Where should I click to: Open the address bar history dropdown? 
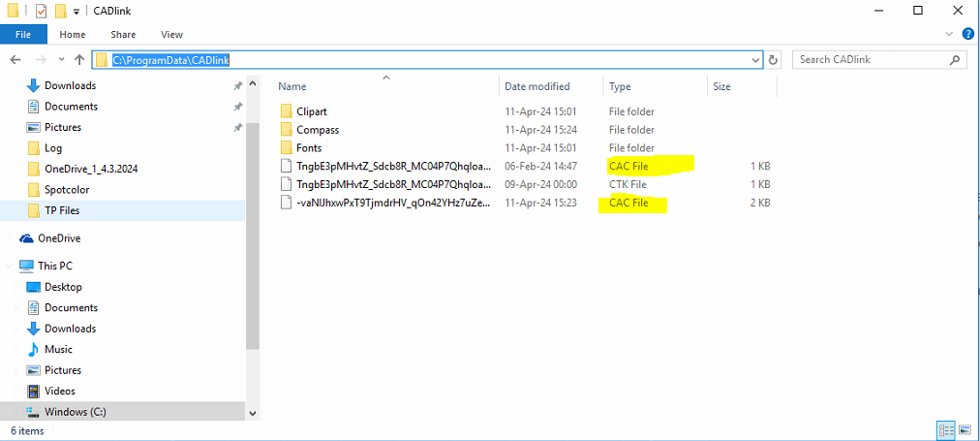click(755, 60)
